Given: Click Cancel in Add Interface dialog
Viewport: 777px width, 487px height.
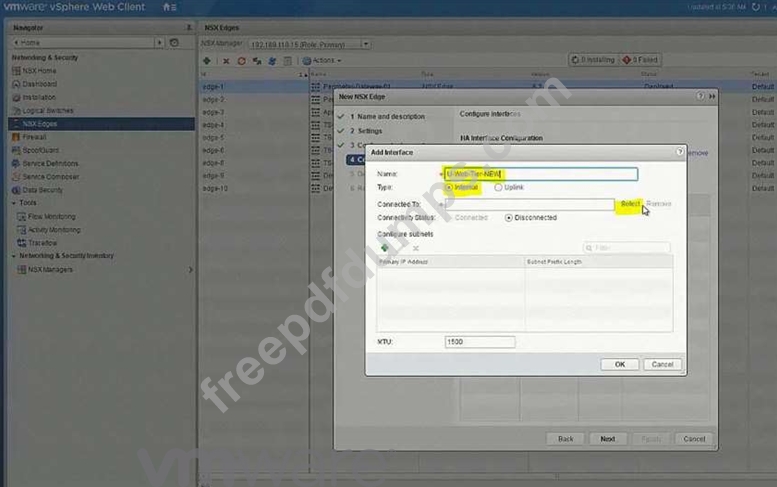Looking at the screenshot, I should click(x=663, y=365).
